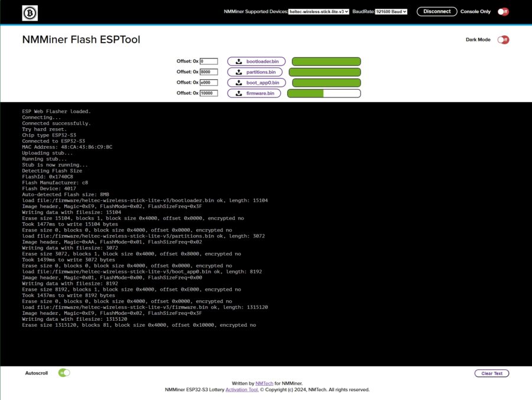Viewport: 532px width, 400px height.
Task: Click the boot_app0 offset e000 field
Action: [209, 83]
